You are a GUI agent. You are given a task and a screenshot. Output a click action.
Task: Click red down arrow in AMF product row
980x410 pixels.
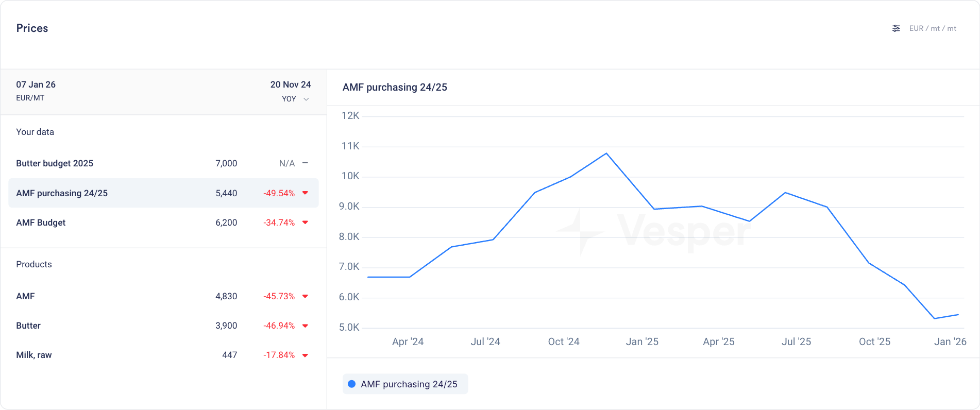[x=305, y=296]
